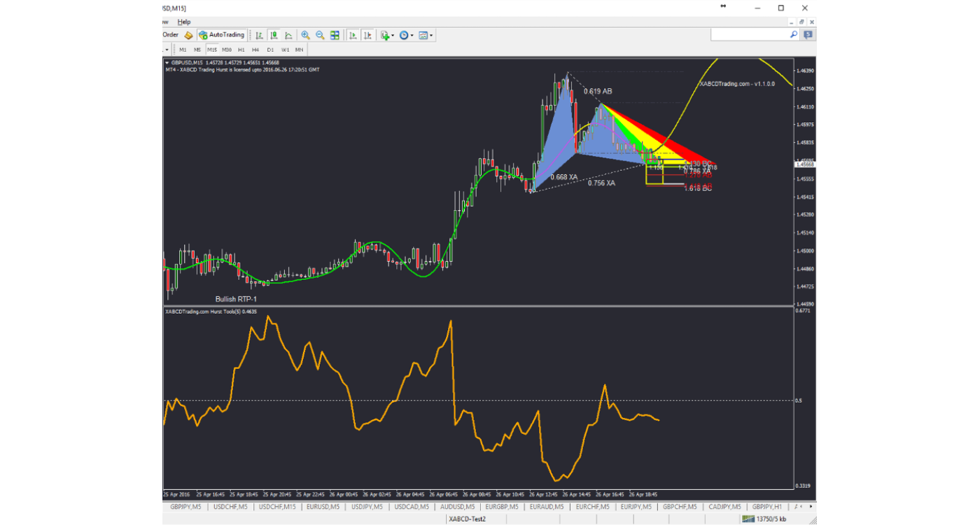Viewport: 980px width, 525px height.
Task: Select the bar chart display icon
Action: pos(260,34)
